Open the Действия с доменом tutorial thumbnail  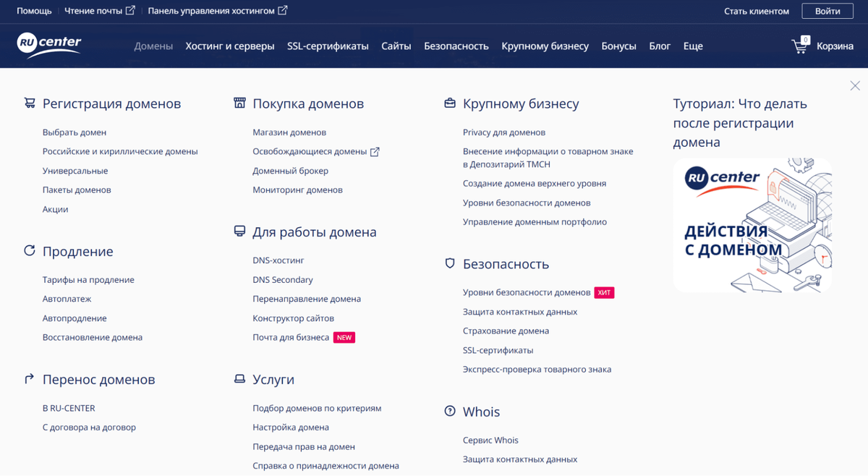tap(752, 225)
